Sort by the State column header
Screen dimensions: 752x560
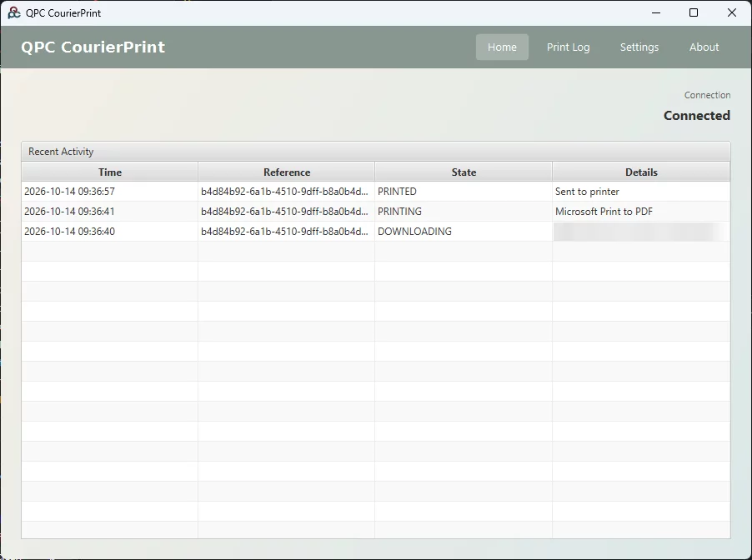464,172
